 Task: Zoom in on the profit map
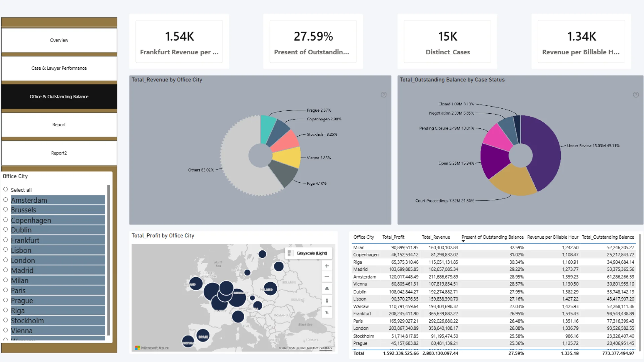[x=326, y=266]
